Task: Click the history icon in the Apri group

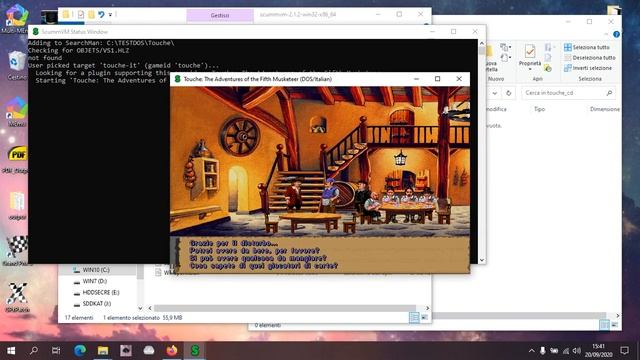Action: (548, 68)
